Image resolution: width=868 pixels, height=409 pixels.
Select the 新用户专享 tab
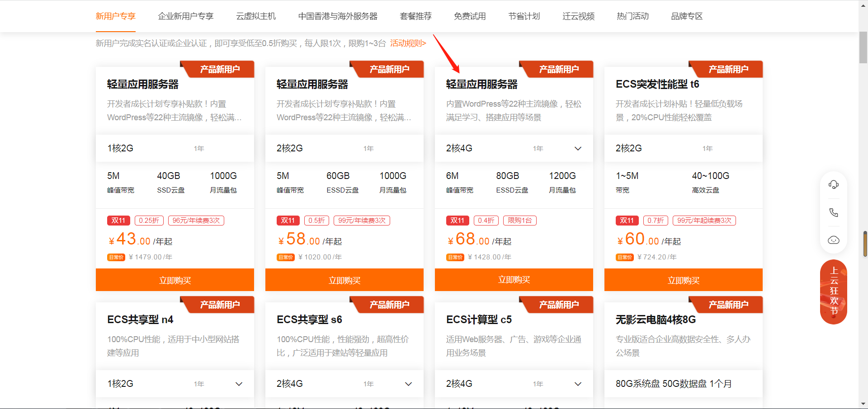pyautogui.click(x=116, y=16)
